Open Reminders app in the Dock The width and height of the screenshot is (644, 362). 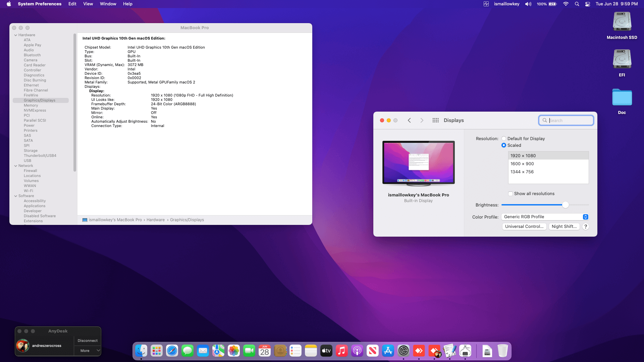[296, 351]
